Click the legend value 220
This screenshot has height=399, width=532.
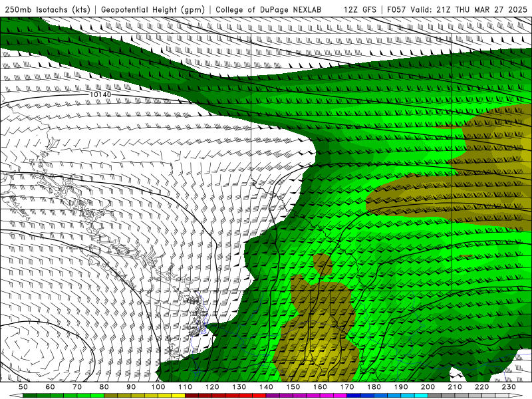[482, 387]
